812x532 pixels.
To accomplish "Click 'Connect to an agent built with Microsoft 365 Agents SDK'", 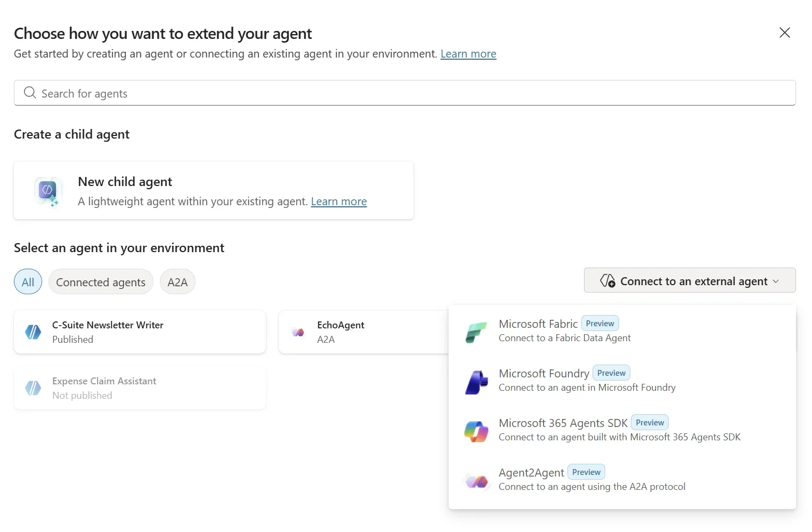I will click(620, 437).
